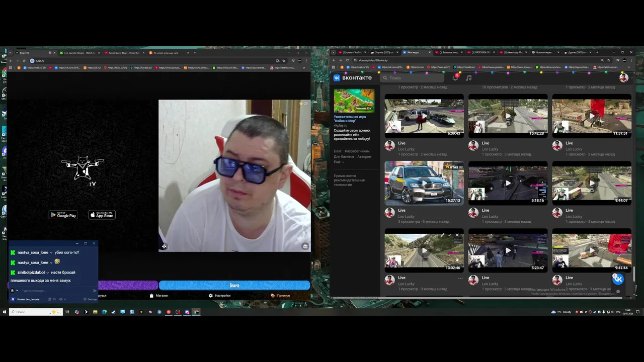Bookmark this VK page star icon

click(609, 60)
